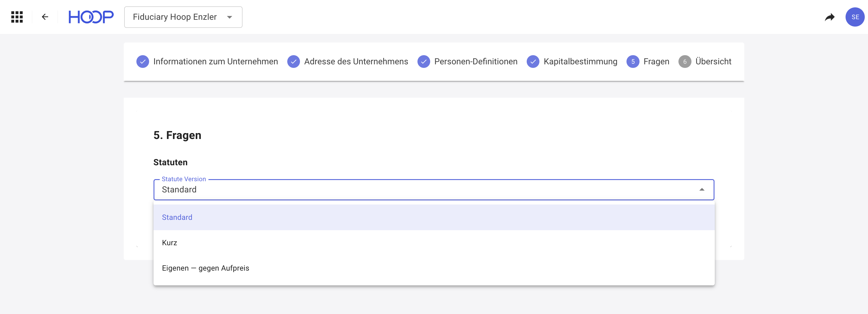
Task: Click the step 6 number badge
Action: pos(685,62)
